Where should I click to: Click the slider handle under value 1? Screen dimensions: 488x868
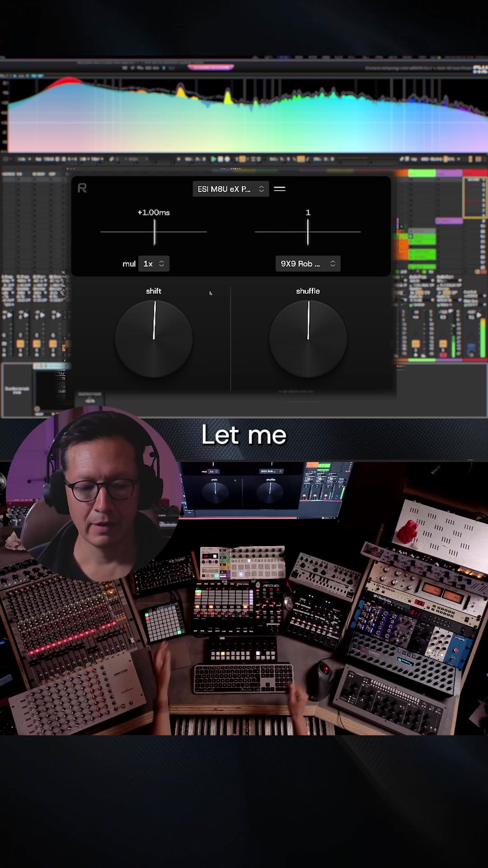click(x=308, y=232)
